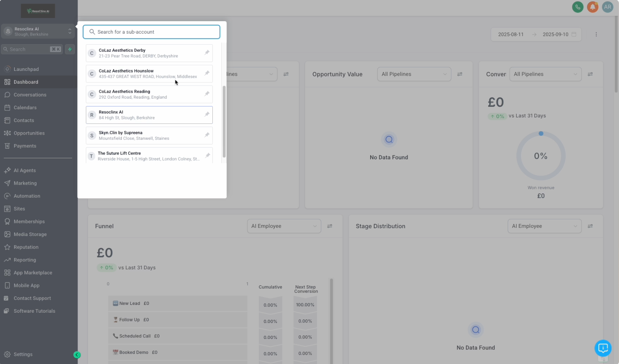Image resolution: width=619 pixels, height=364 pixels.
Task: Open the notifications bell
Action: click(592, 7)
